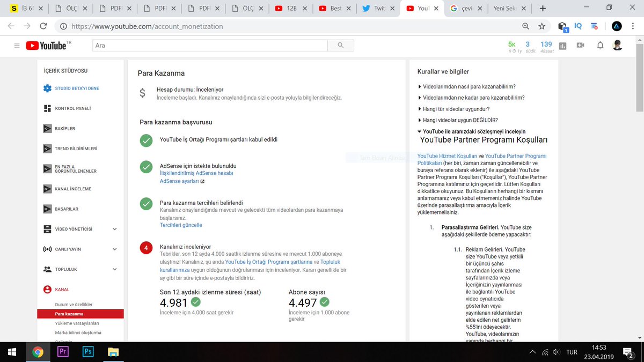Open the create video camera icon
Image resolution: width=644 pixels, height=362 pixels.
[x=580, y=46]
